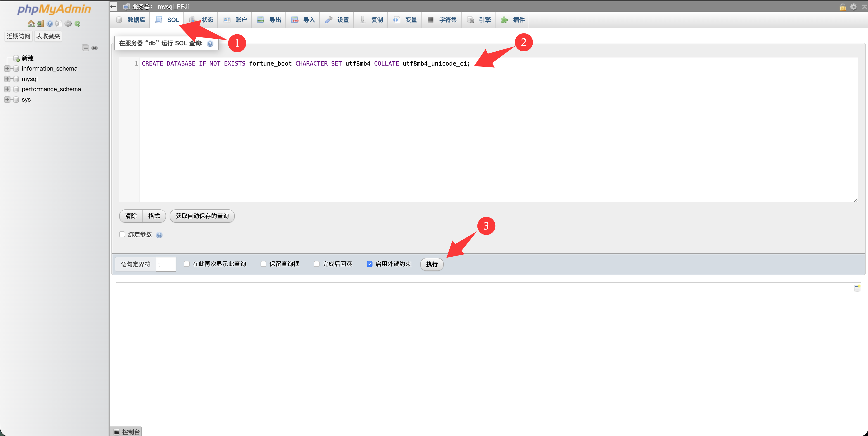Click the collapse all minus icon in sidebar
The image size is (868, 436).
(x=85, y=48)
